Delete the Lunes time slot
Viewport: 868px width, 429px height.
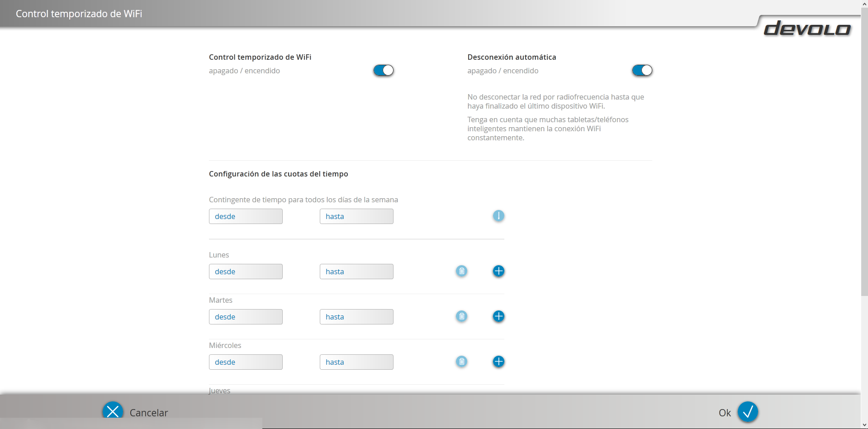[461, 272]
